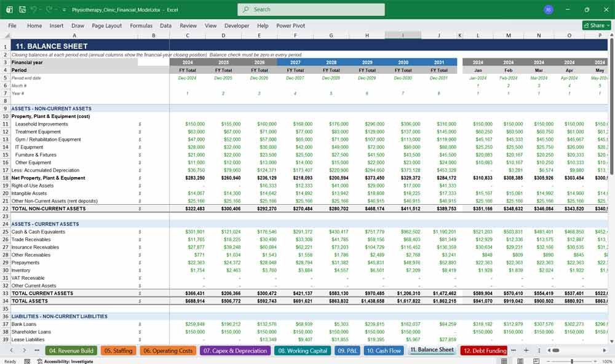Switch to Page Break Preview icon

536,361
